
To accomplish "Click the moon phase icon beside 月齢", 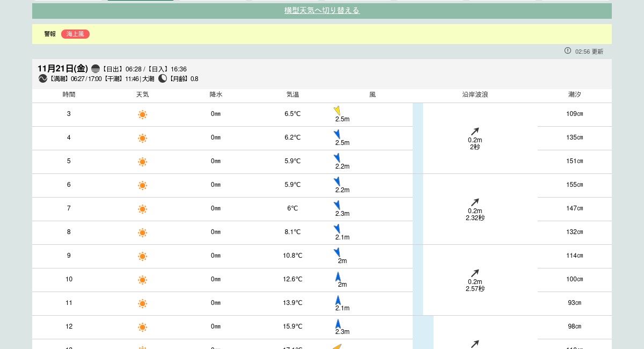I will click(163, 78).
